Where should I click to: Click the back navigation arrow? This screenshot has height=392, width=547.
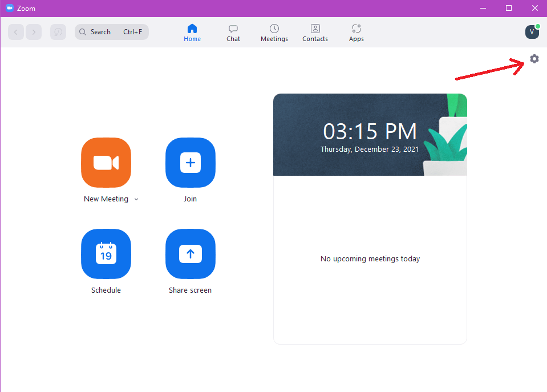click(15, 32)
